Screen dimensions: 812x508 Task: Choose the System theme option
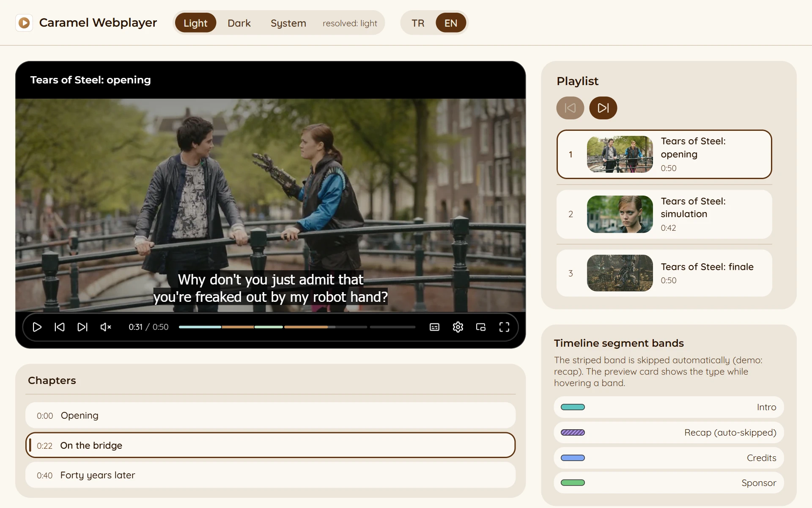click(x=288, y=23)
